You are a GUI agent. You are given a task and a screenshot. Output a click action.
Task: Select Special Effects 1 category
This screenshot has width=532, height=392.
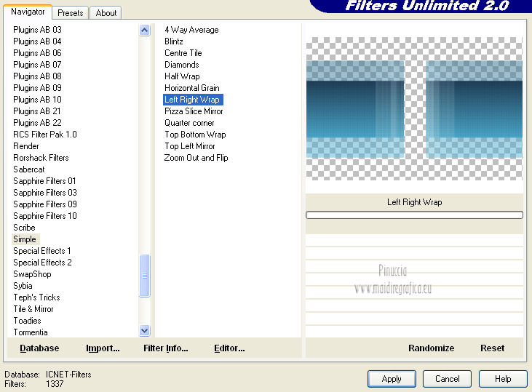(42, 251)
